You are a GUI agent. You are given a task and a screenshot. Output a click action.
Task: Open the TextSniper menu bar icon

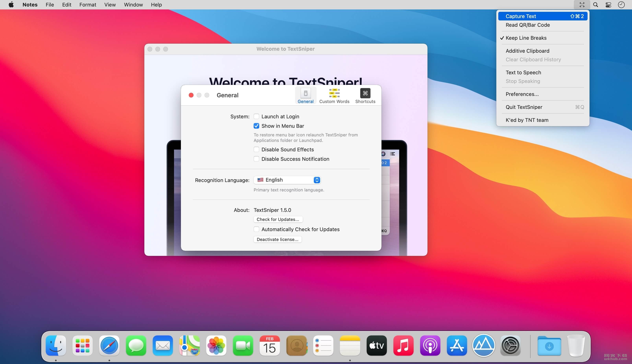point(582,5)
